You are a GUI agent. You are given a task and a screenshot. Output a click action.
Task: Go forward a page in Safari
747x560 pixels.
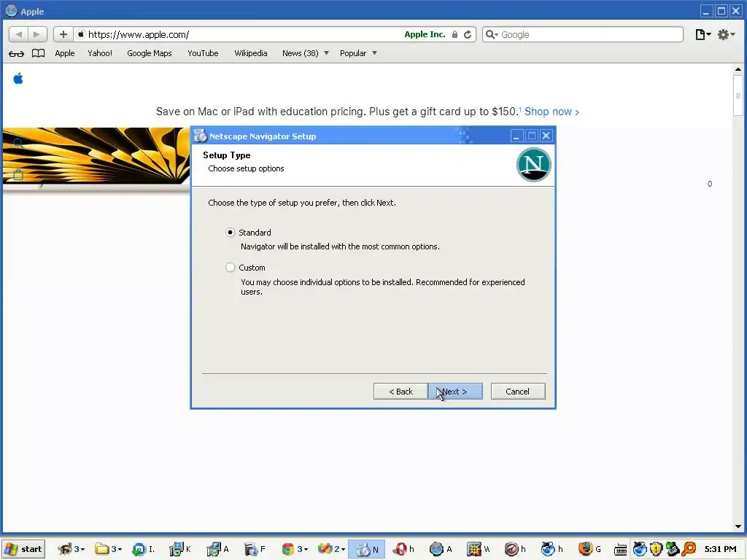(36, 34)
